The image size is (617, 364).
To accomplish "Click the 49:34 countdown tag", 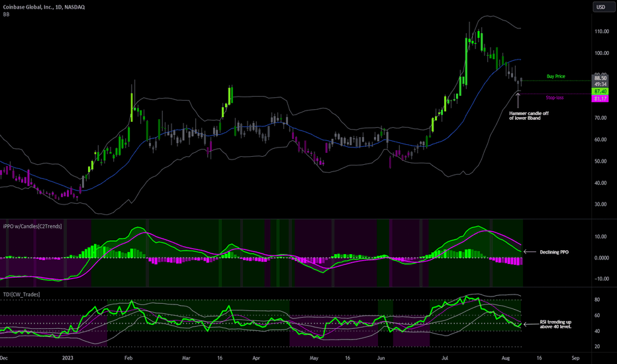I will 600,84.
